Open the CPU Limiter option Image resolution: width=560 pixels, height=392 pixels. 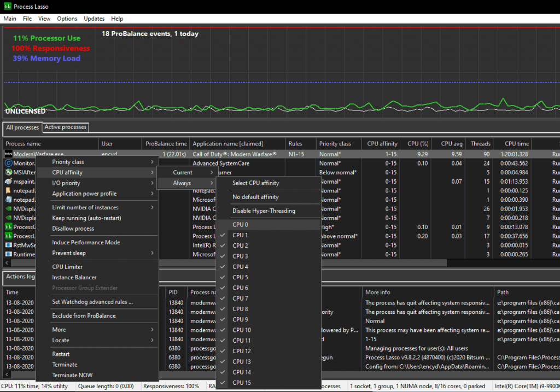(x=97, y=267)
